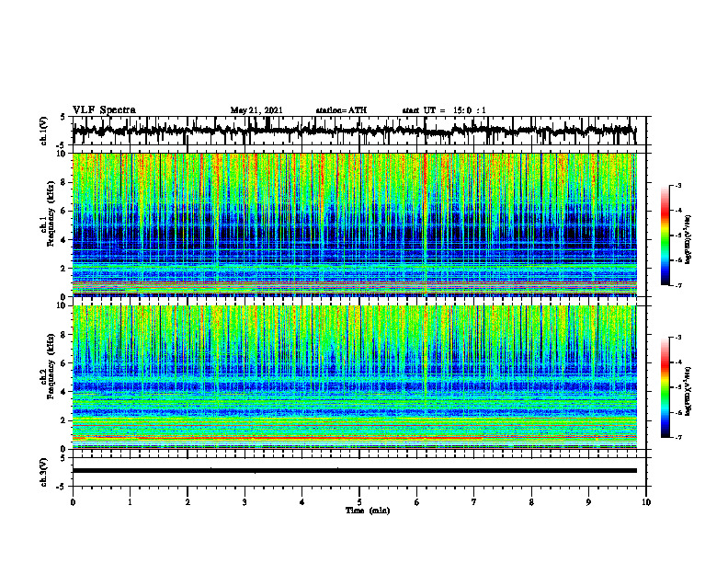Click the 'station=ATH' header label

coord(341,110)
